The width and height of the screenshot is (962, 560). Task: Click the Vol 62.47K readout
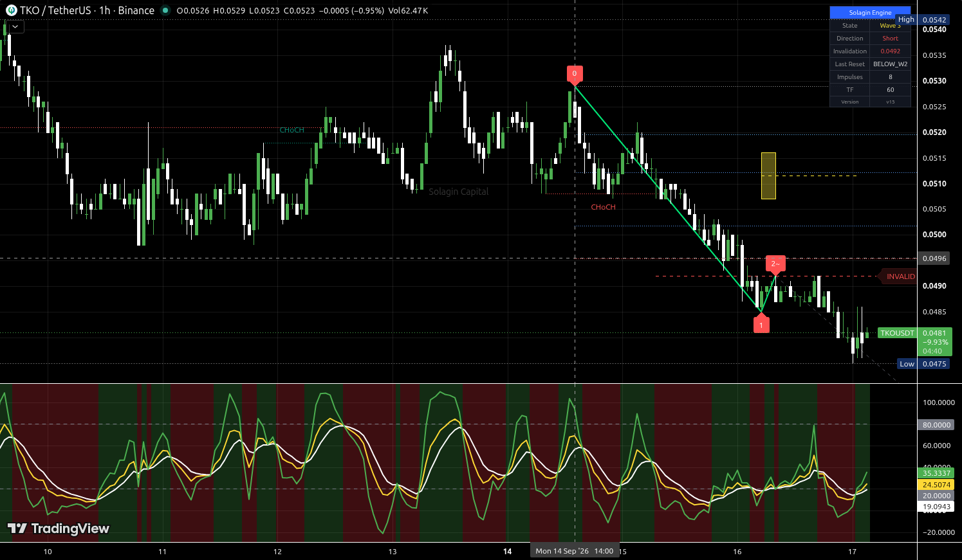pos(408,11)
